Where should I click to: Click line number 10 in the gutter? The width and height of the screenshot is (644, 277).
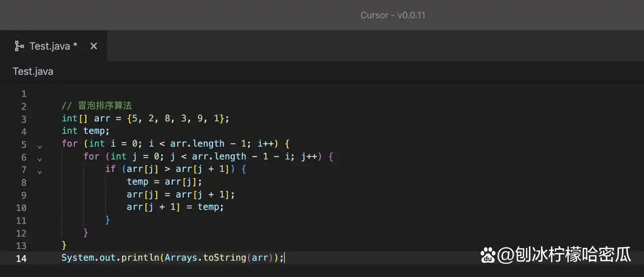[x=21, y=207]
